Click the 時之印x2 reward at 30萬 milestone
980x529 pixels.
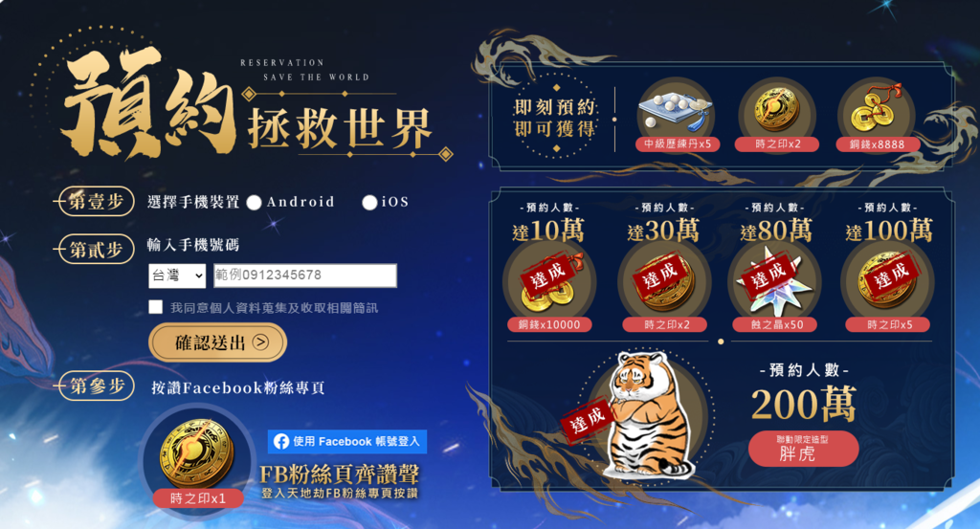point(662,282)
